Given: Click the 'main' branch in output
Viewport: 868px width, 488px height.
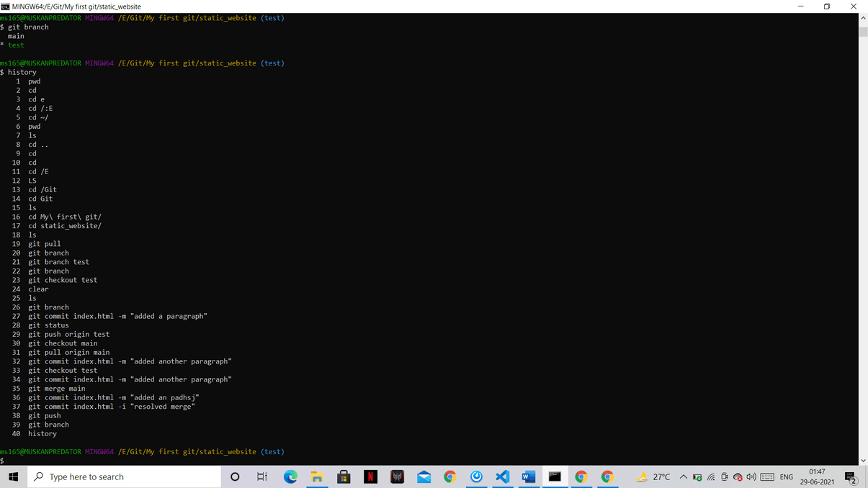Looking at the screenshot, I should click(x=16, y=36).
